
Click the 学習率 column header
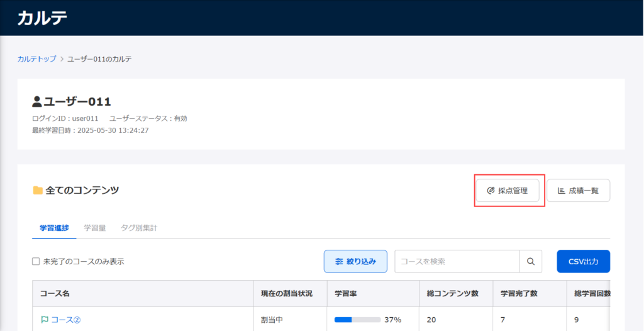[x=373, y=294]
